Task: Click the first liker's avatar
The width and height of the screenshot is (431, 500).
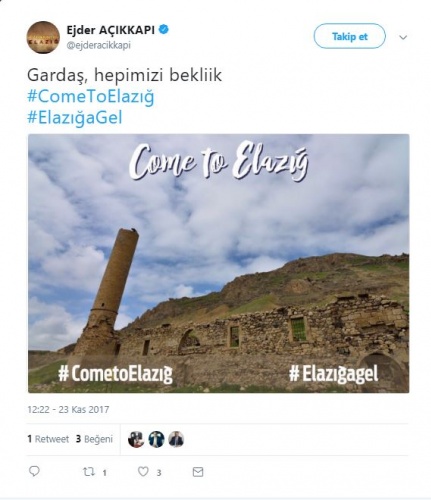Action: (136, 439)
